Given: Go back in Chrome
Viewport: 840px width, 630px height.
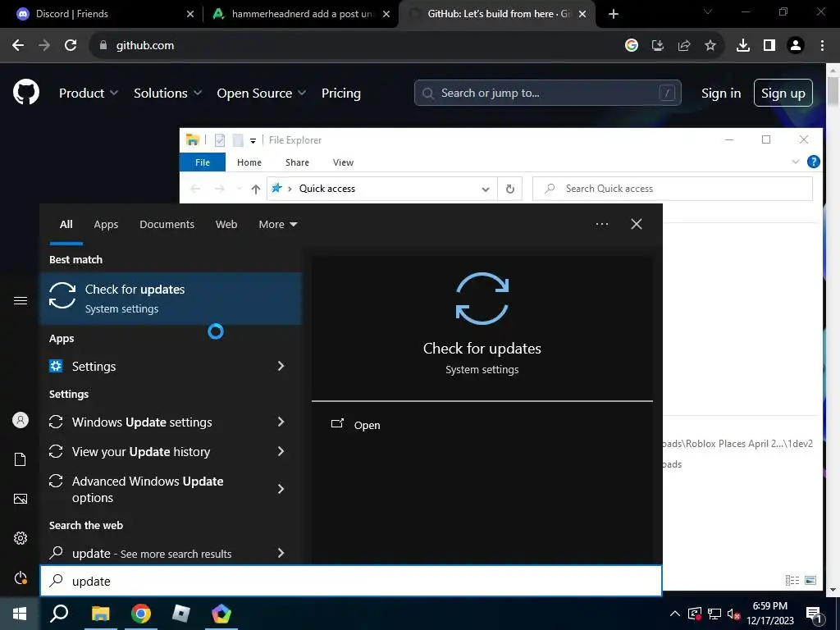Looking at the screenshot, I should point(18,46).
